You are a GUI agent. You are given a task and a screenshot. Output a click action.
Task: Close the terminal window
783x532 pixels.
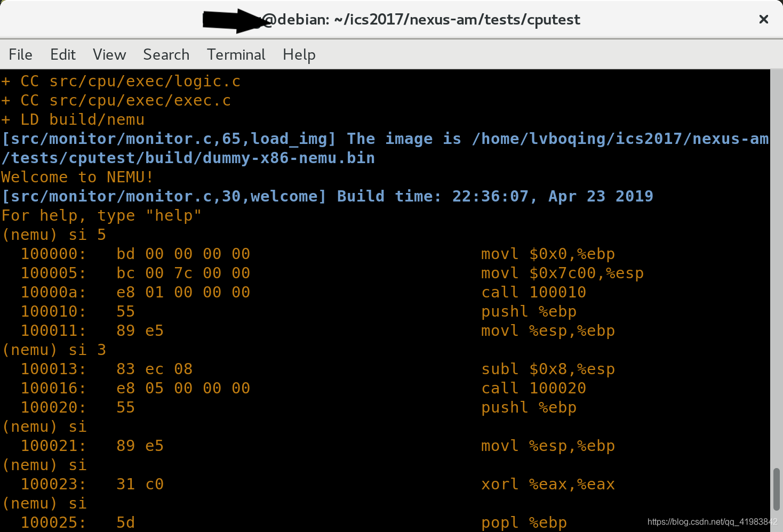pyautogui.click(x=764, y=19)
